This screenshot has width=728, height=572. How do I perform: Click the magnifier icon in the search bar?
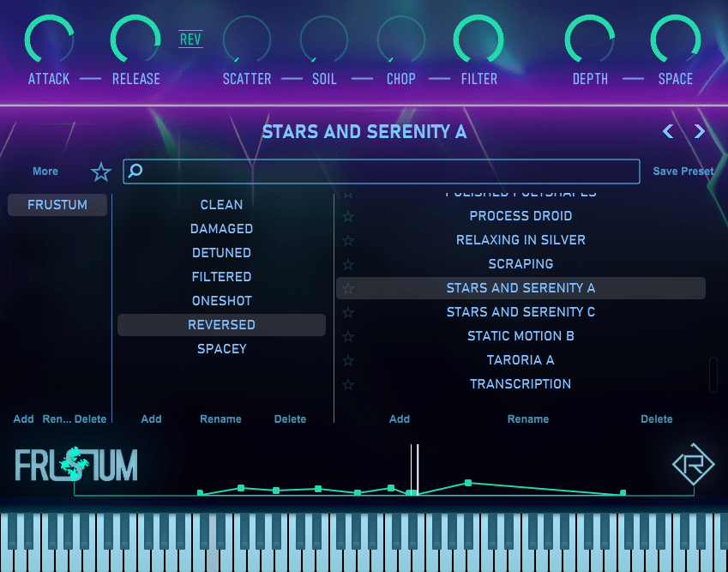point(135,171)
